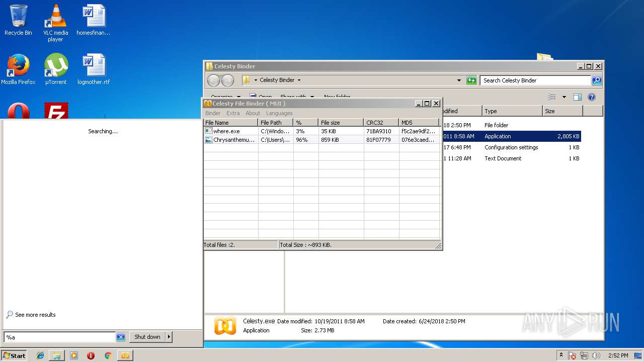
Task: Click the Explorer forward navigation arrow
Action: coord(227,80)
